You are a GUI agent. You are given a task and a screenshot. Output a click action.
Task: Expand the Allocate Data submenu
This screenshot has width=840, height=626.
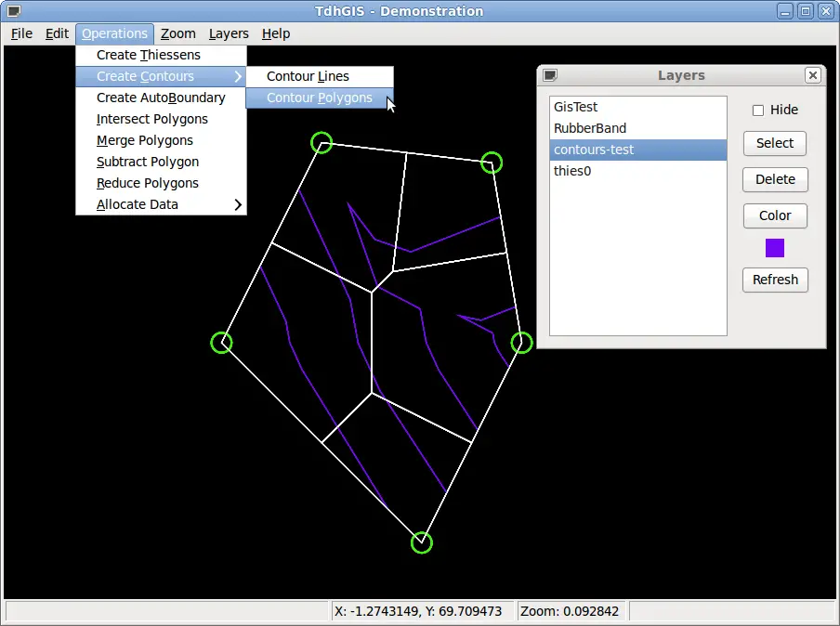click(162, 204)
